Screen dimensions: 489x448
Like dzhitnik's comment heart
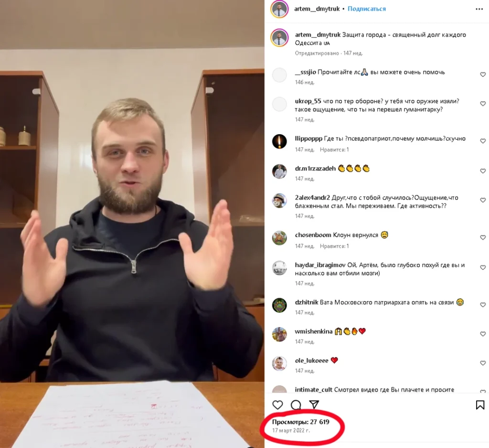[x=483, y=305]
